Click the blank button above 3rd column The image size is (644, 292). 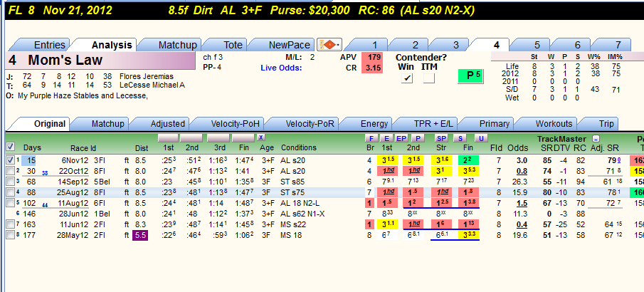point(218,137)
